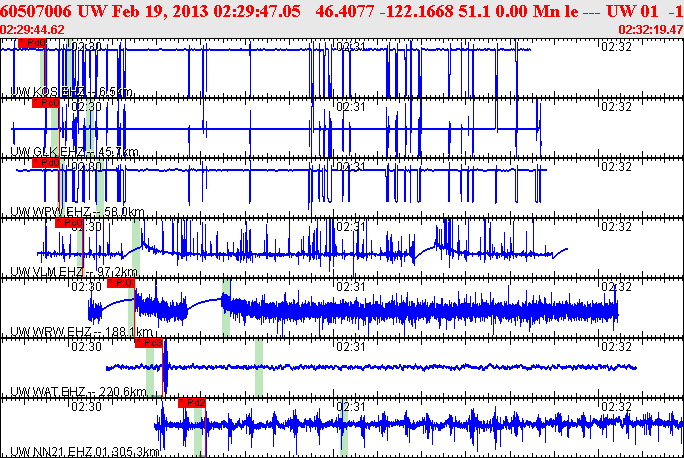Click the event header '60507006 UW Feb 19, 2013'
684x458 pixels.
[x=104, y=11]
